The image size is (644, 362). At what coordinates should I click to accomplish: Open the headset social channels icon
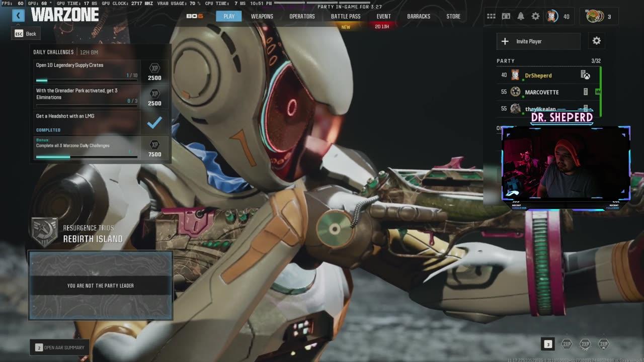pyautogui.click(x=506, y=16)
